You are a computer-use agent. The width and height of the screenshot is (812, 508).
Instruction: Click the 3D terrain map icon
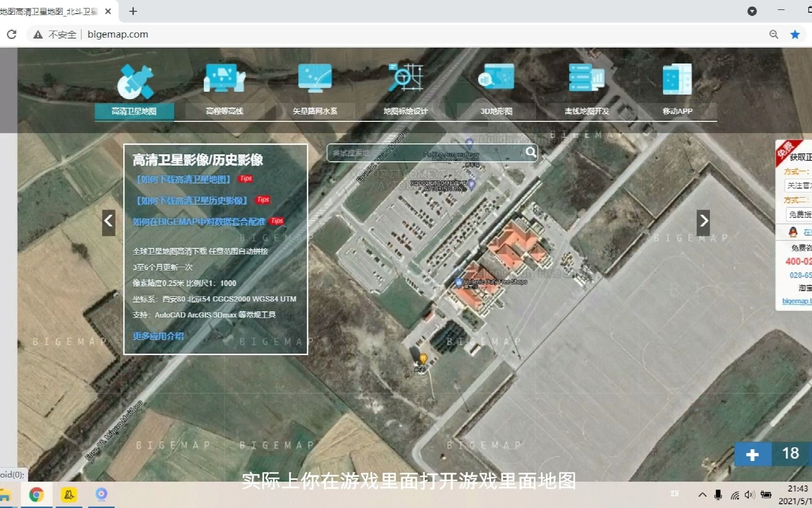coord(496,78)
